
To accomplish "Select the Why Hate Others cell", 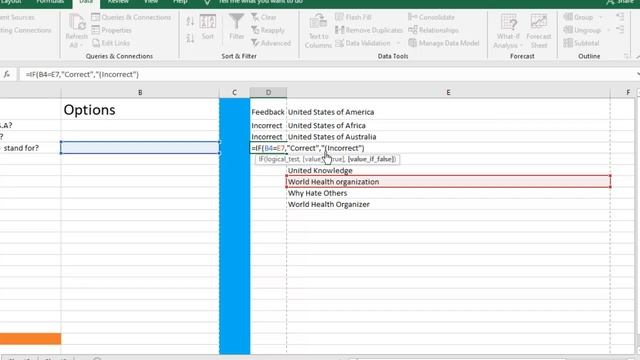I will pyautogui.click(x=448, y=193).
